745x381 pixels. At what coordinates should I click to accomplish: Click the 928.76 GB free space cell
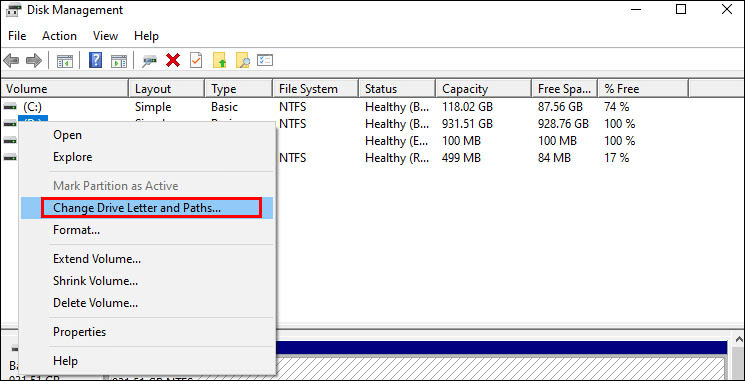[x=563, y=124]
